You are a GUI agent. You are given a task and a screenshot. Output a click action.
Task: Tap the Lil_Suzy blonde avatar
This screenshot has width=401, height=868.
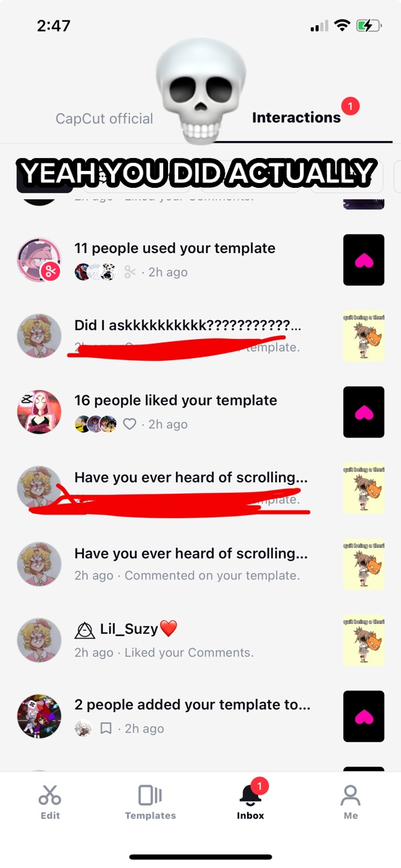[x=39, y=640]
